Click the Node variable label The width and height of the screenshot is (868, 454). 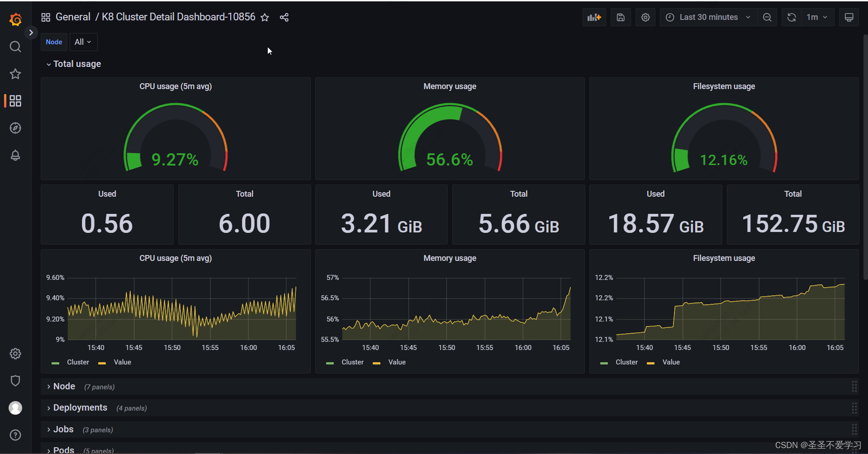click(54, 42)
